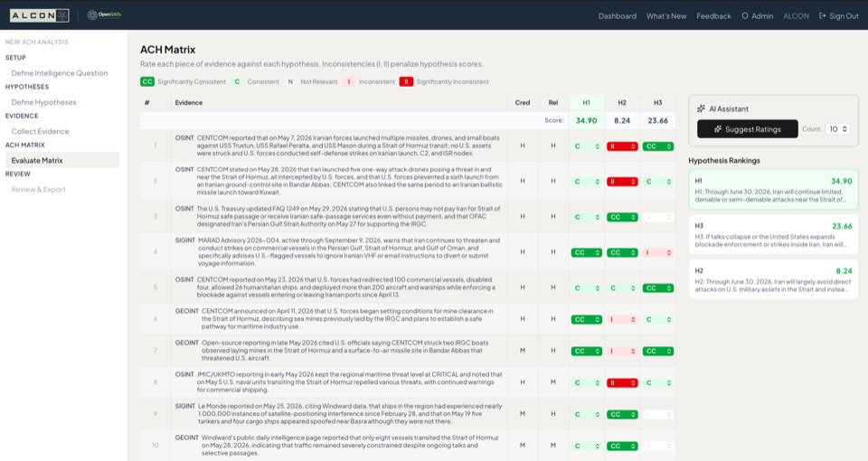Sign Out of the application

(x=839, y=16)
